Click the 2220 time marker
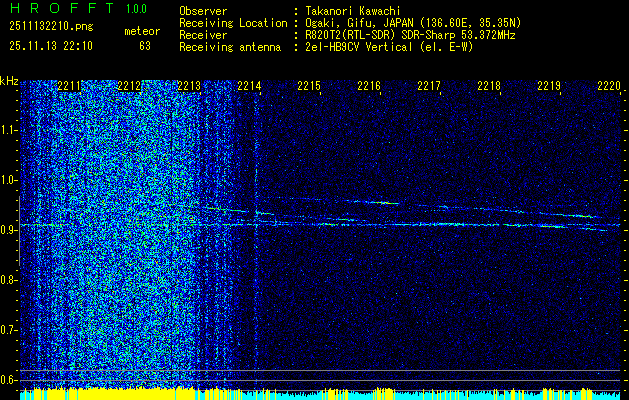Image resolution: width=629 pixels, height=400 pixels. [x=609, y=86]
